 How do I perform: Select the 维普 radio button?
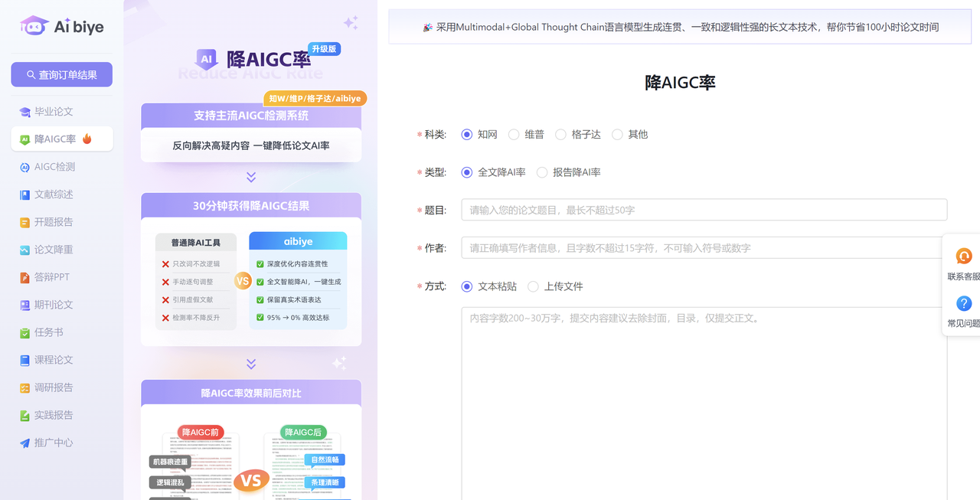tap(514, 135)
